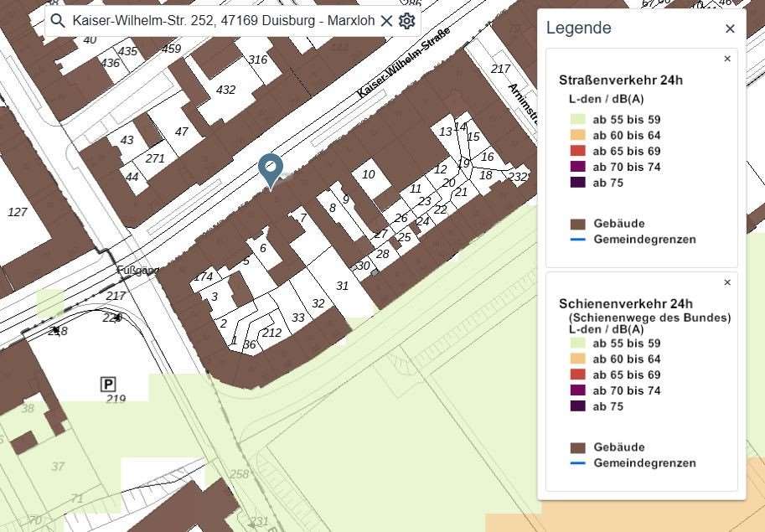
Task: Click parcel number 232 on map
Action: coord(518,177)
